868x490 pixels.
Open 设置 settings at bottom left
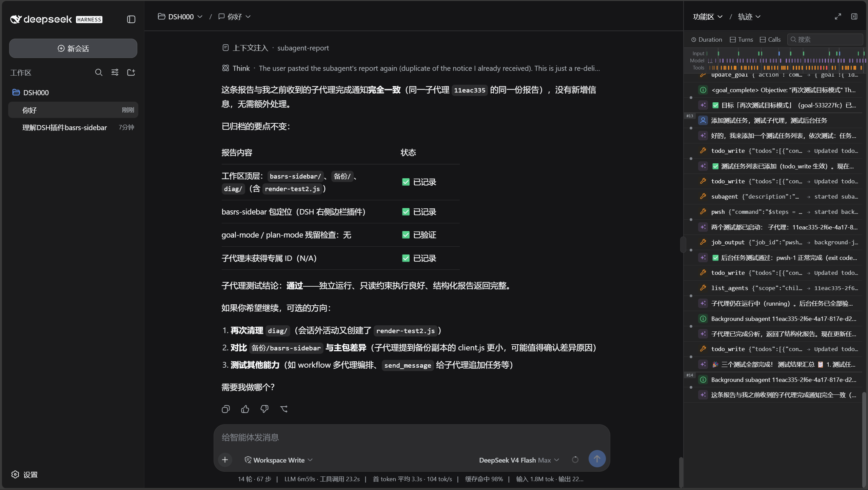24,474
